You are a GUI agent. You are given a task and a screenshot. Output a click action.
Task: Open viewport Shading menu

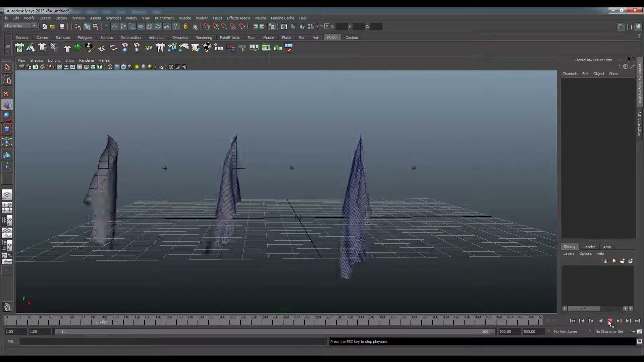click(37, 60)
